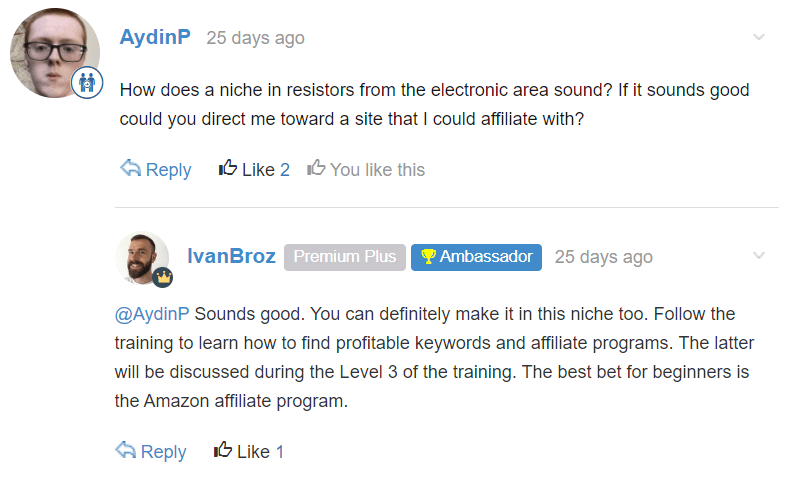Open IvanBroz's profile name link
The width and height of the screenshot is (805, 477).
click(231, 256)
